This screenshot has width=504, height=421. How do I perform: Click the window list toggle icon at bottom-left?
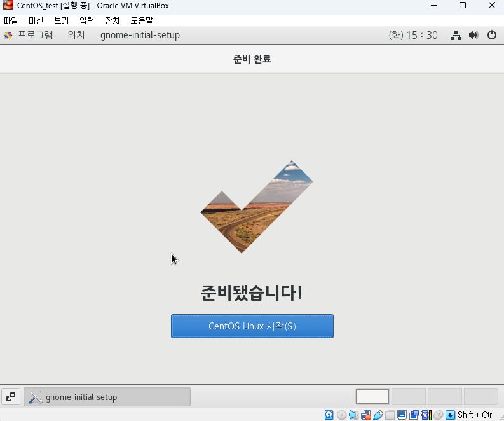[11, 397]
